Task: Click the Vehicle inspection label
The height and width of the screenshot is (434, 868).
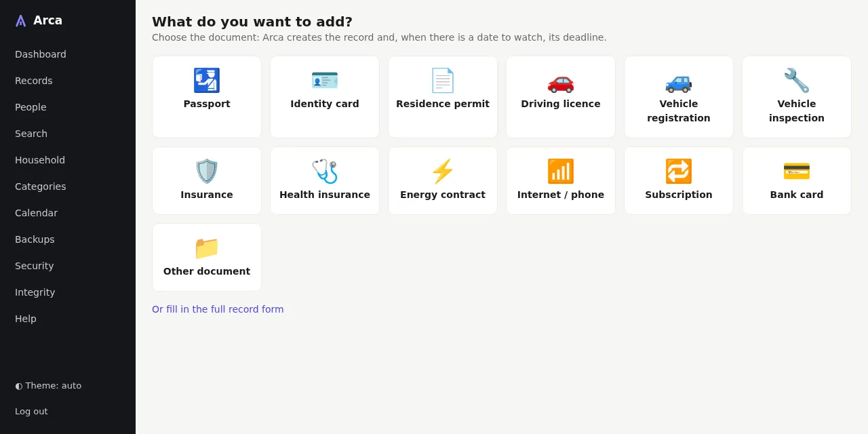Action: click(797, 111)
